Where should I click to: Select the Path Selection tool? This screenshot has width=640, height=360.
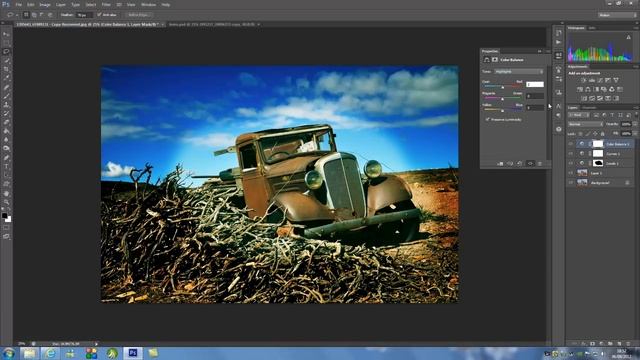pos(6,175)
